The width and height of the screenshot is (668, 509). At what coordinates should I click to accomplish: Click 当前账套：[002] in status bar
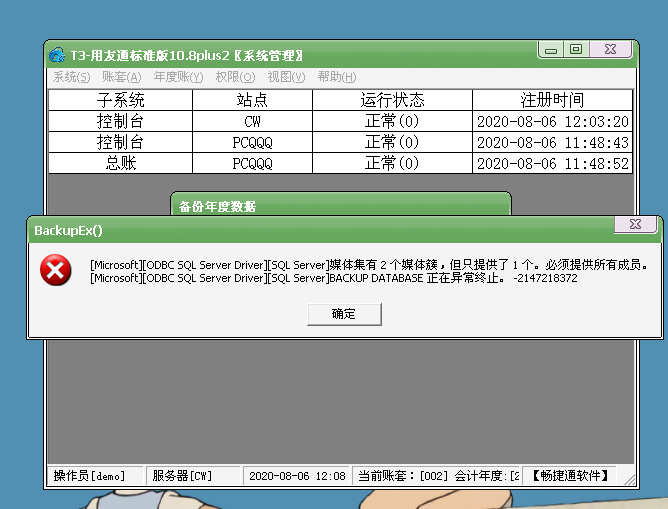(x=403, y=476)
